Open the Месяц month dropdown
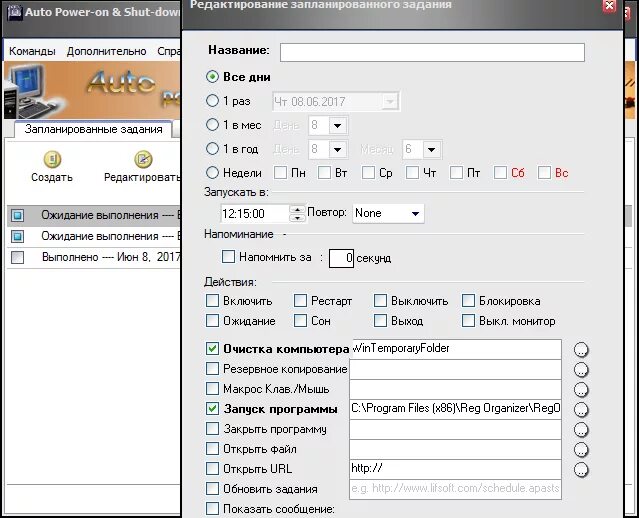The height and width of the screenshot is (518, 639). [432, 150]
